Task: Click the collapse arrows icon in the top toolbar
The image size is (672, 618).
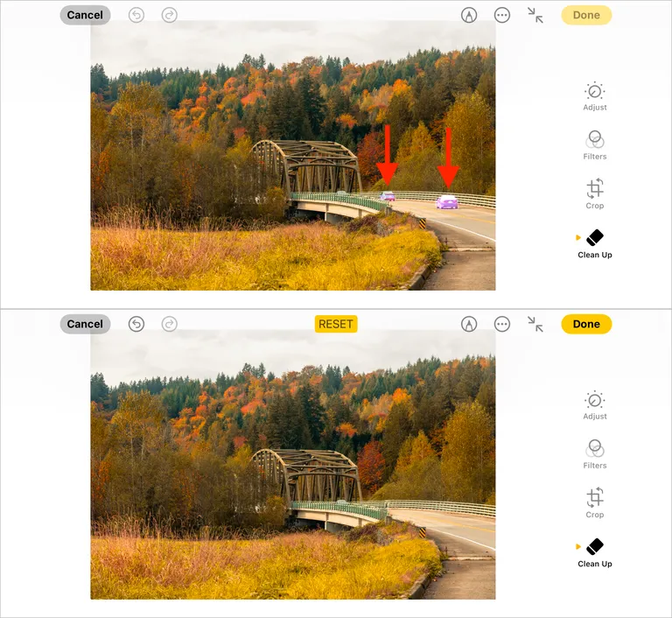Action: click(x=535, y=16)
